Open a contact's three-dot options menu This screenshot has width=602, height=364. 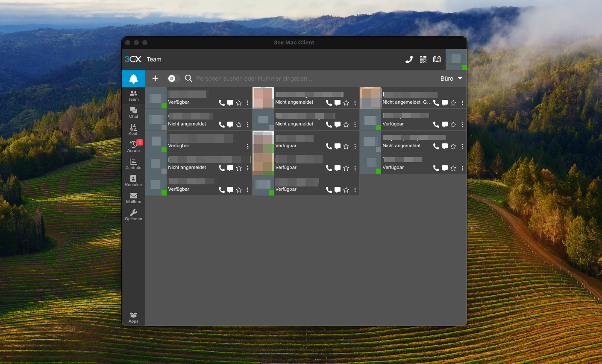tap(247, 103)
